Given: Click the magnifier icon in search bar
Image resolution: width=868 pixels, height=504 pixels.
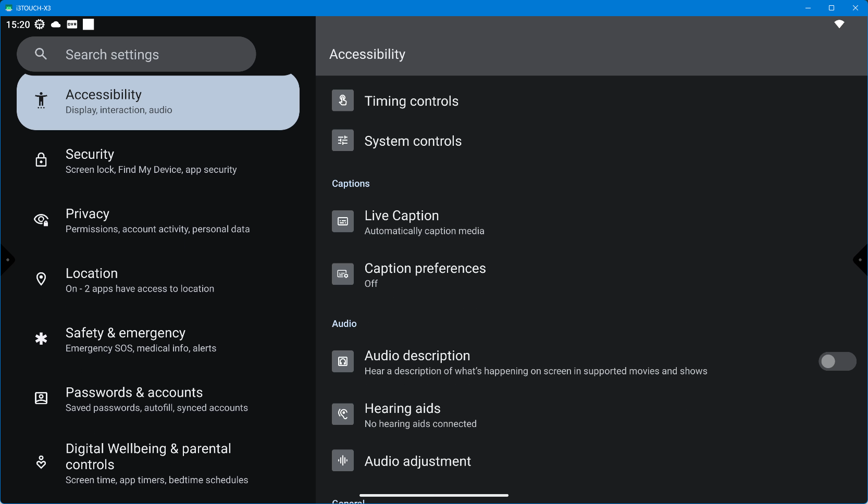Looking at the screenshot, I should coord(41,54).
